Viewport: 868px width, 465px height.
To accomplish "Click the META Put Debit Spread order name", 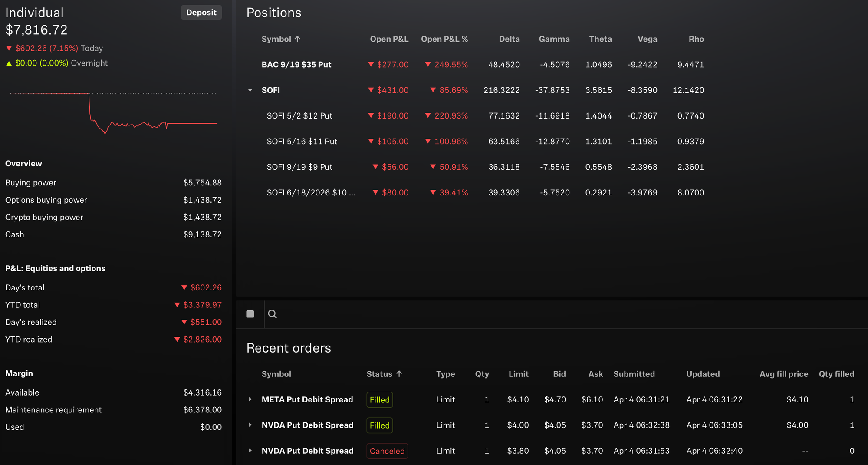I will (x=307, y=399).
